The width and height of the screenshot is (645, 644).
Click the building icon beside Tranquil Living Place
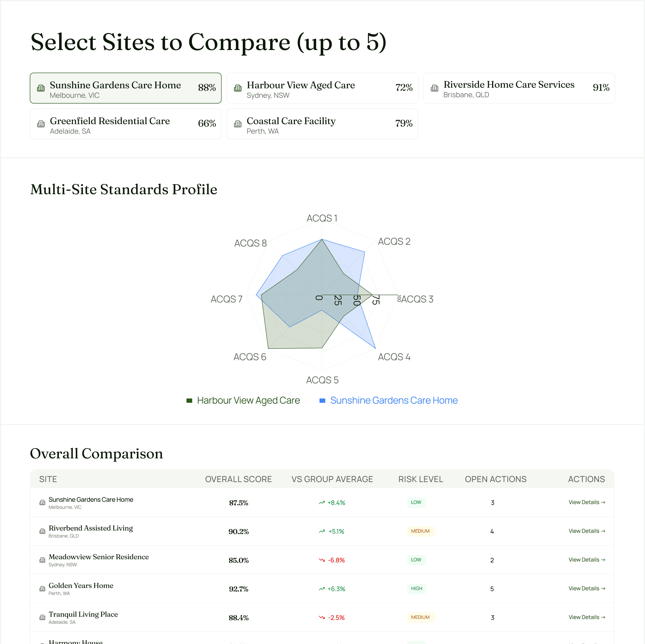tap(42, 617)
